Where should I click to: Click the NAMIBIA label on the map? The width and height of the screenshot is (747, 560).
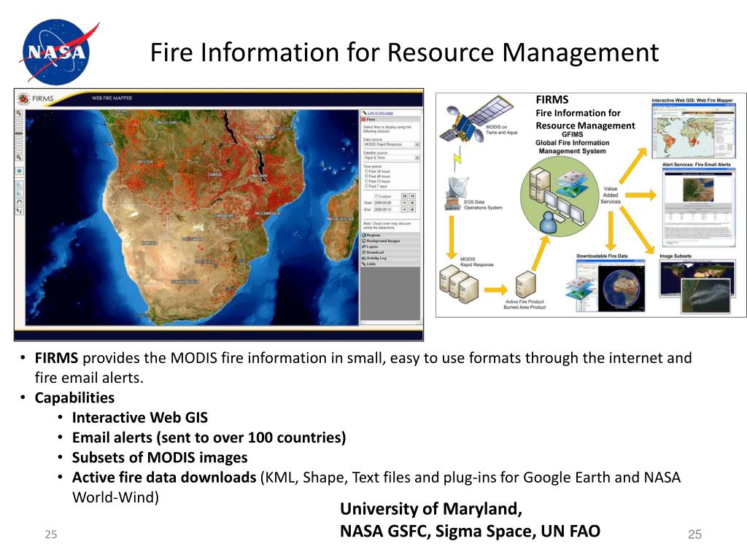[x=149, y=244]
